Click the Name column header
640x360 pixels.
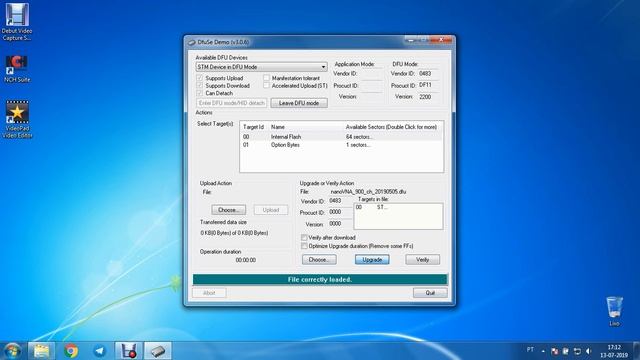pyautogui.click(x=278, y=127)
